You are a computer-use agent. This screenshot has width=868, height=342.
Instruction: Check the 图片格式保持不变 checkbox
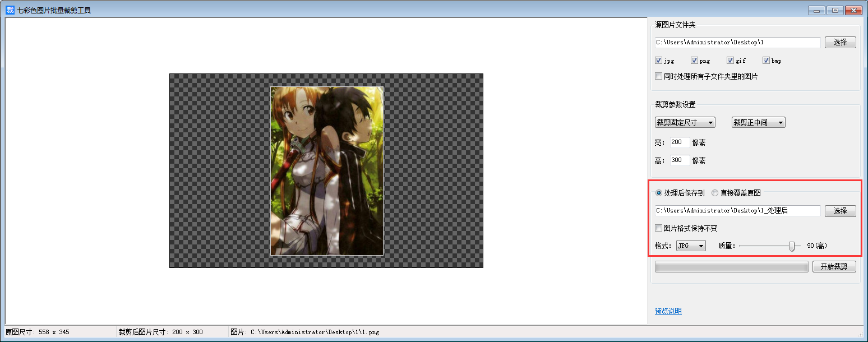(658, 228)
